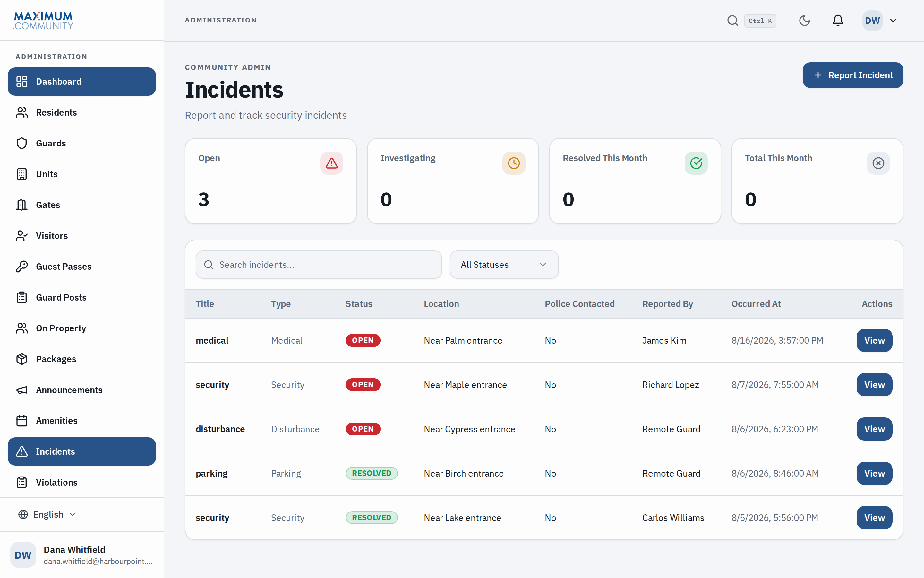Viewport: 924px width, 578px height.
Task: Click the Visitors person-check icon
Action: pos(22,236)
